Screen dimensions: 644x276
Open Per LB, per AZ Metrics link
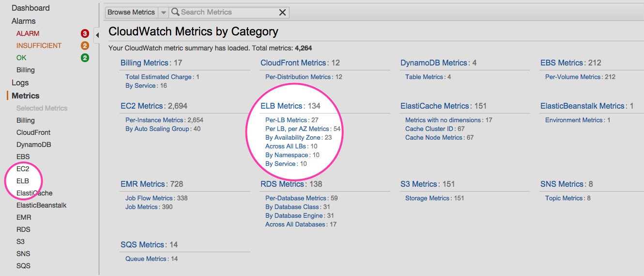tap(297, 129)
